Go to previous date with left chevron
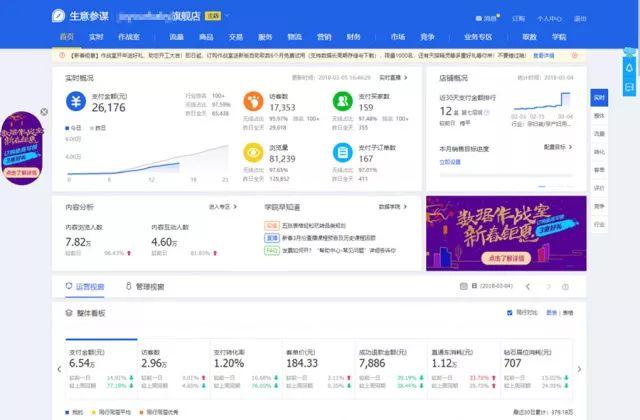This screenshot has width=640, height=420. 528,287
